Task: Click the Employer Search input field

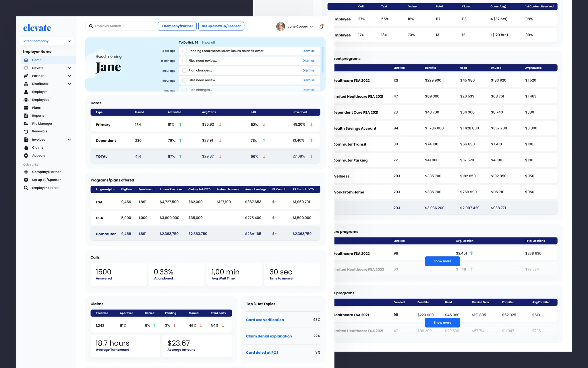Action: click(121, 26)
